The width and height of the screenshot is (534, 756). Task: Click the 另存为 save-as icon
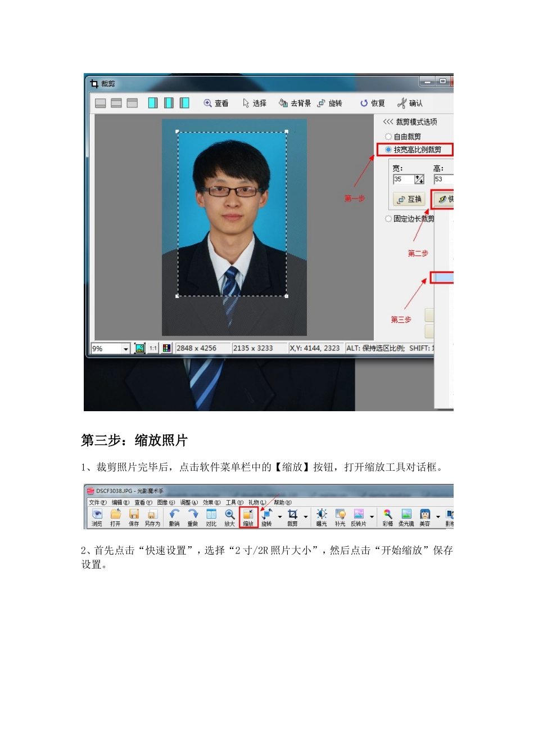[152, 517]
